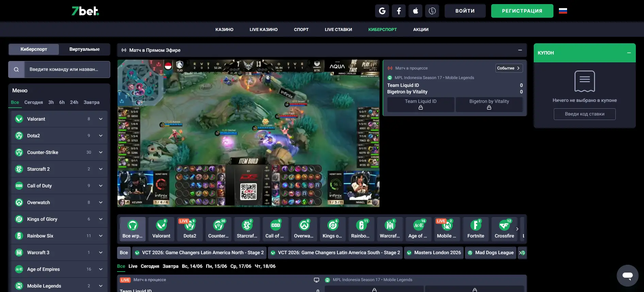Select the Crossfire game icon tile
The height and width of the screenshot is (292, 644).
(x=504, y=229)
